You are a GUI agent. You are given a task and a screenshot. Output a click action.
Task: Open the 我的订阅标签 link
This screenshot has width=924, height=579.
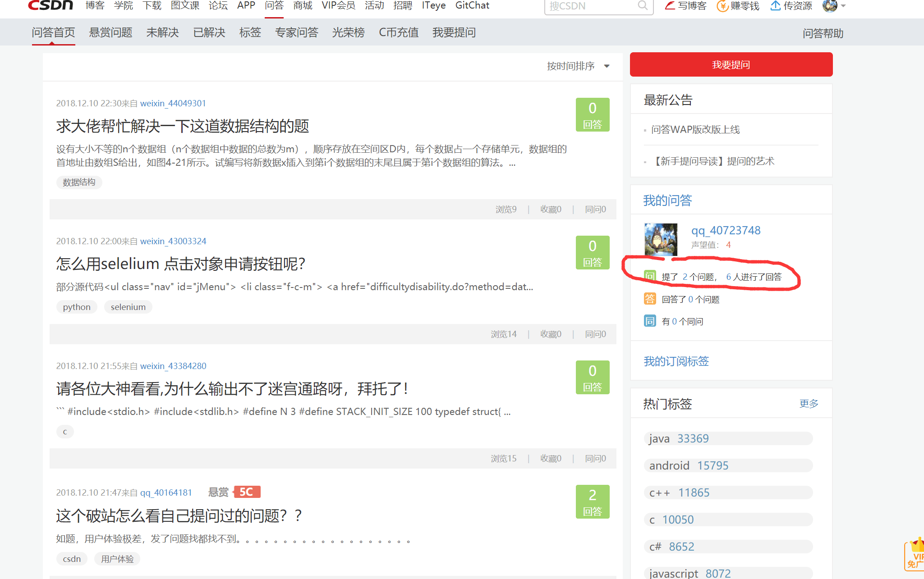(x=676, y=361)
